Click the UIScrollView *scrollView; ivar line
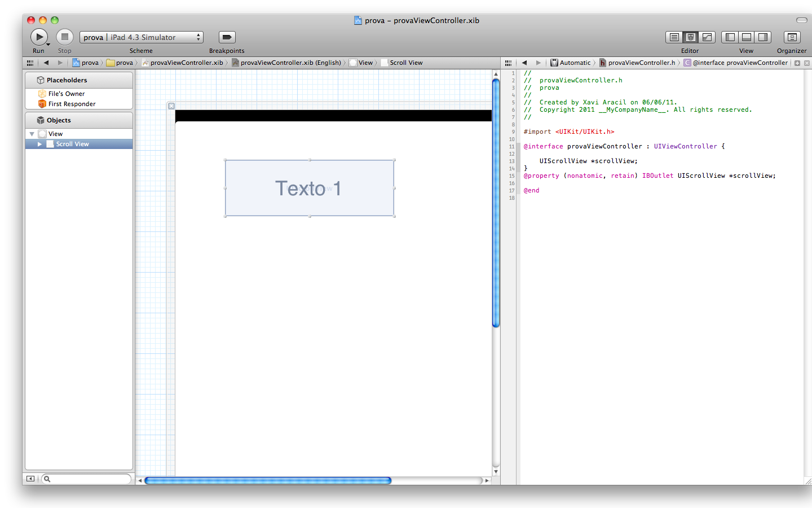 point(588,161)
